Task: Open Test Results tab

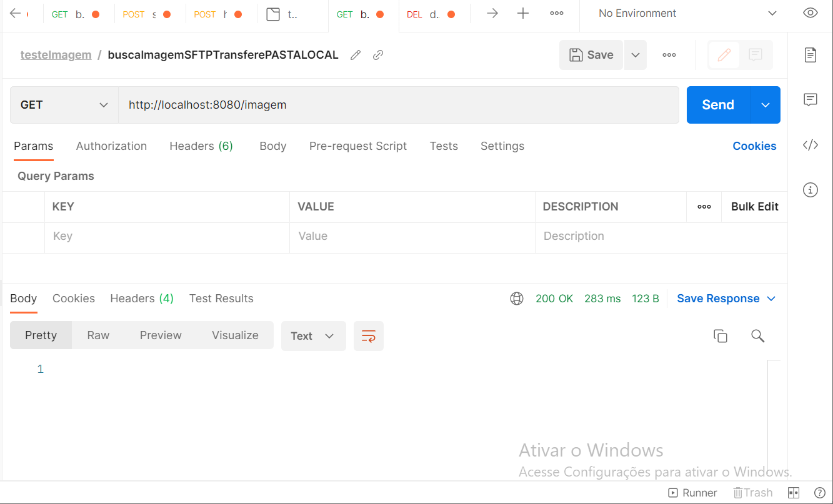Action: tap(221, 299)
